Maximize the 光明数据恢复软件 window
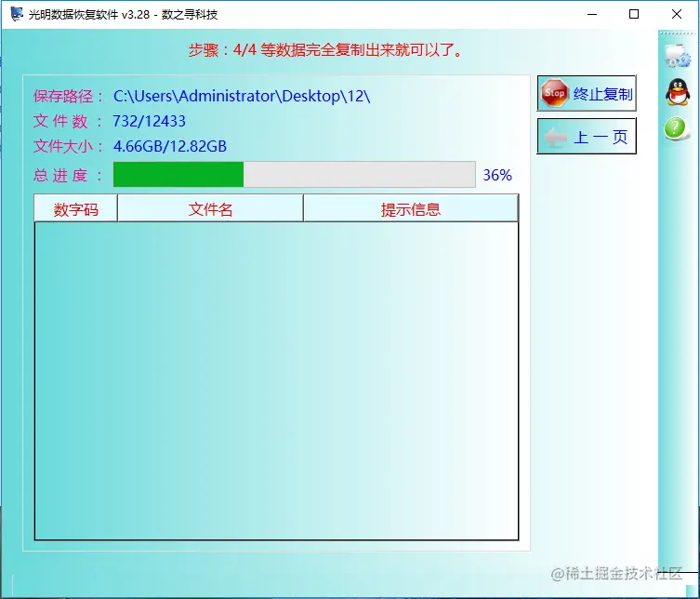Viewport: 700px width, 599px height. point(633,14)
